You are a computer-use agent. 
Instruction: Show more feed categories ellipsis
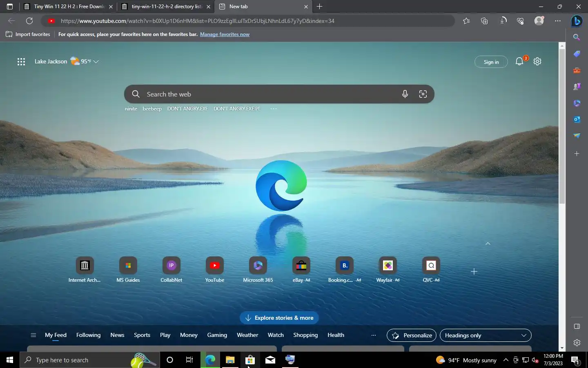point(373,335)
